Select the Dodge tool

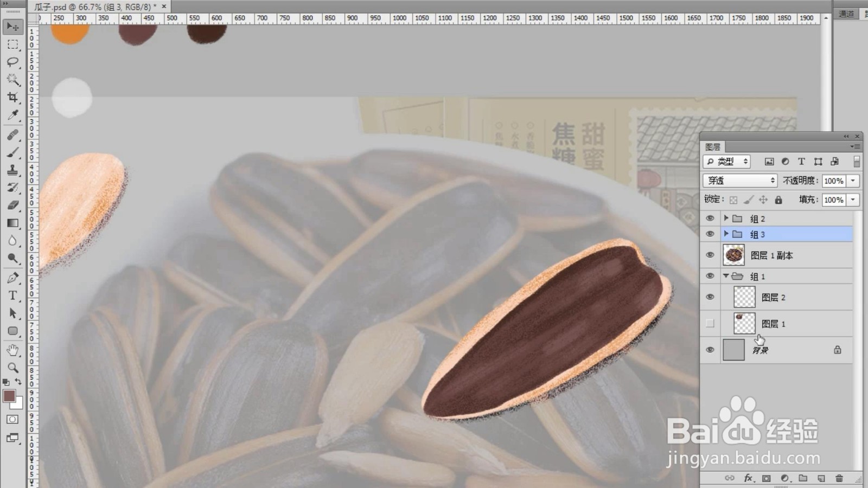tap(12, 258)
